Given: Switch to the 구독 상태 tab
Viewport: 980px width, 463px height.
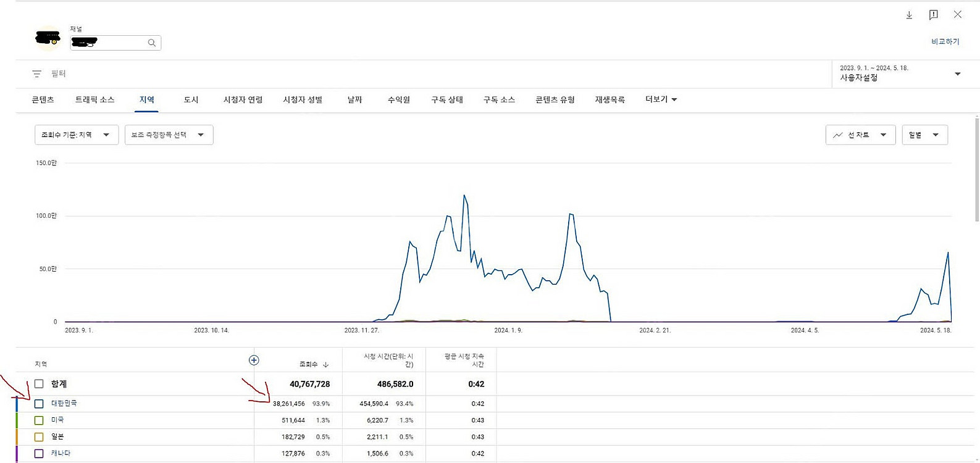Looking at the screenshot, I should click(x=447, y=99).
